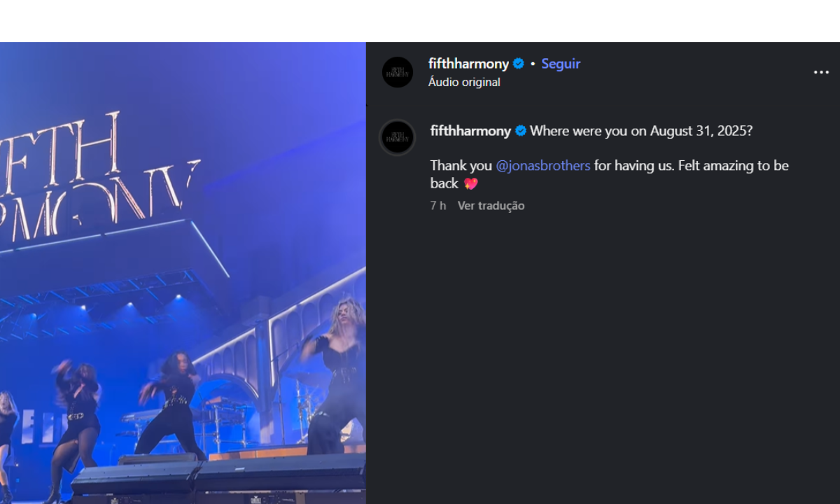Click the empty comments area below caption
Viewport: 840px width, 504px height.
[602, 350]
